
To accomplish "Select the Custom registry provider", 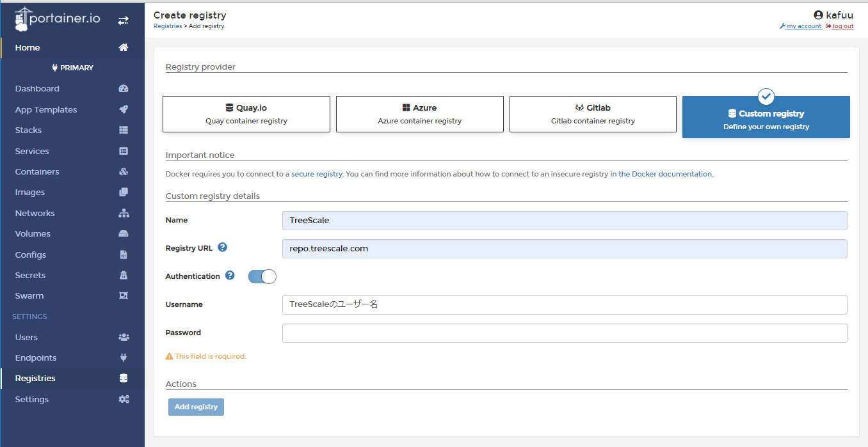I will [766, 117].
